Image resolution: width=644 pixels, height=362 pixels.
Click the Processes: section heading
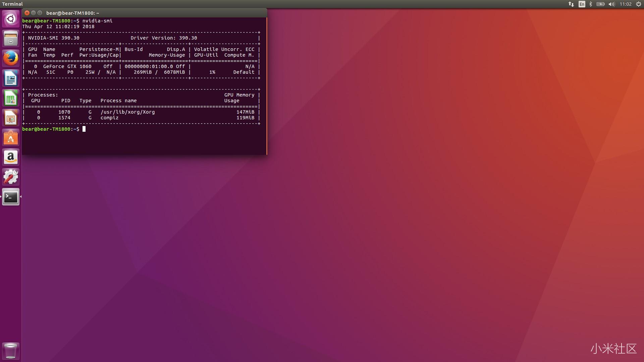point(43,95)
